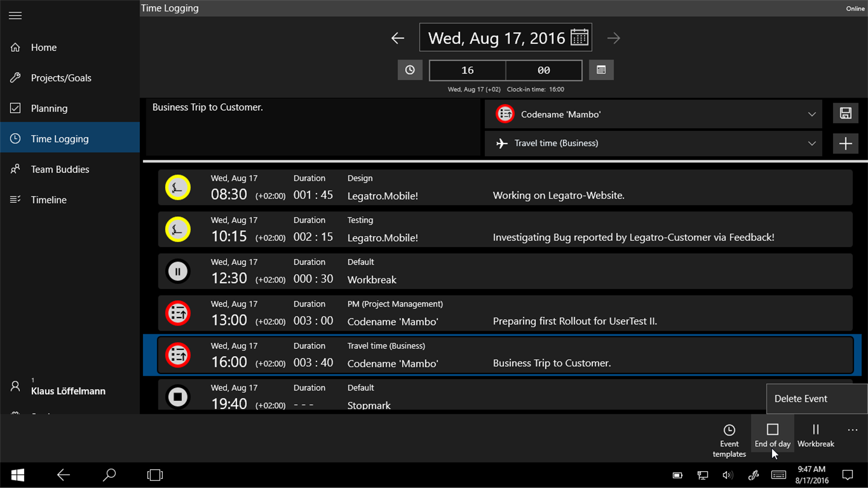Click the event description text box
This screenshot has width=868, height=488.
[x=313, y=128]
